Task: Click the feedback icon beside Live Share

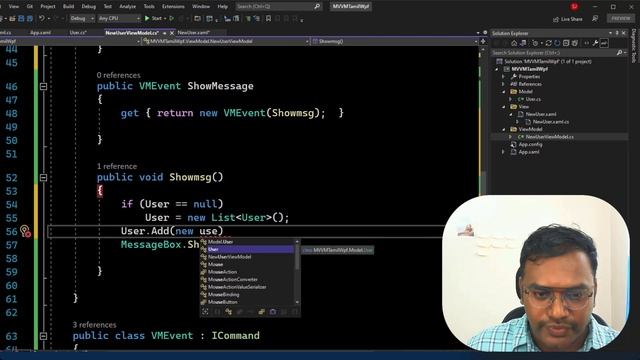Action: [x=595, y=18]
